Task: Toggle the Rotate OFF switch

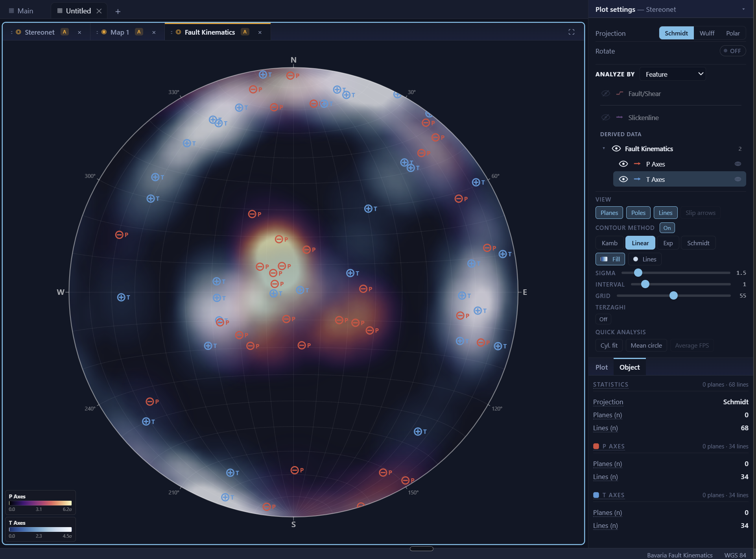Action: coord(732,51)
